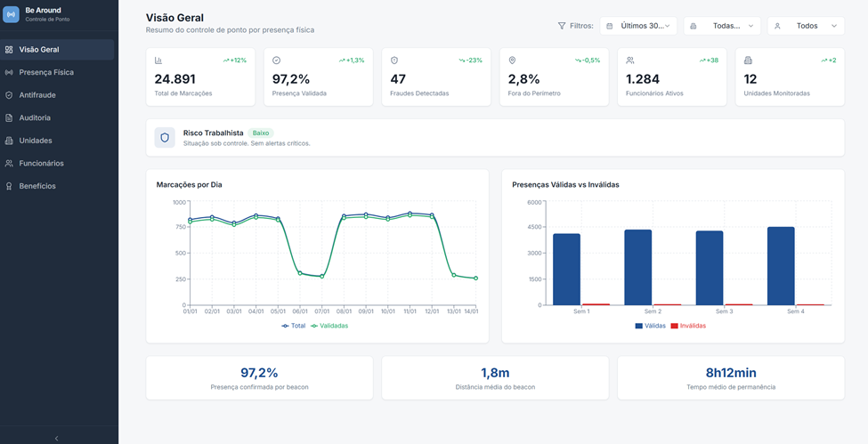This screenshot has width=868, height=444.
Task: Click check circle icon on Presença Validada
Action: tap(276, 60)
